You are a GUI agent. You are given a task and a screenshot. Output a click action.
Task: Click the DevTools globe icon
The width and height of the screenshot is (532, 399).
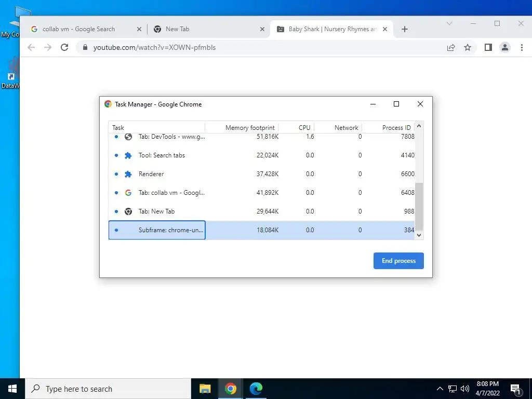click(x=128, y=137)
